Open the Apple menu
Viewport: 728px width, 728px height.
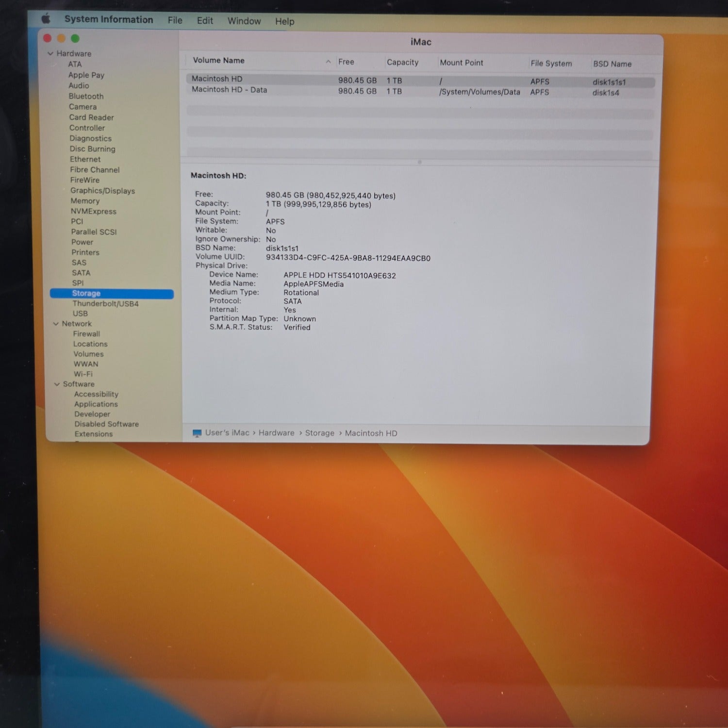(46, 19)
